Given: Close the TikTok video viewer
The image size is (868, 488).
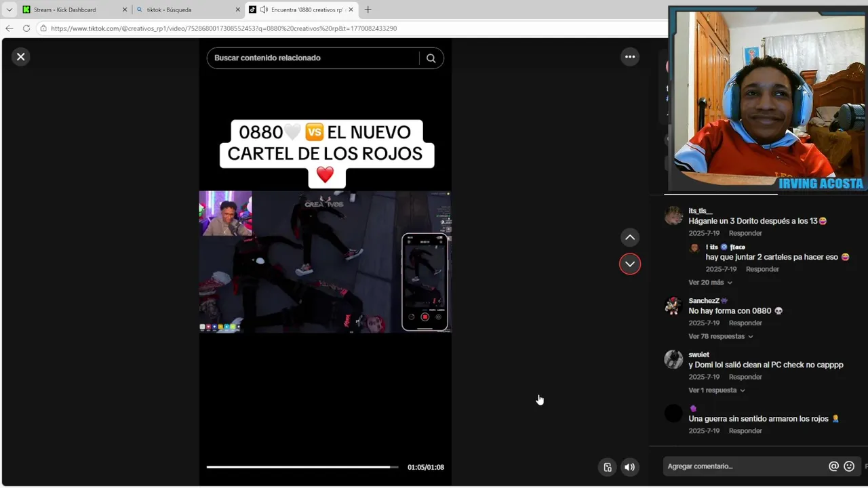Looking at the screenshot, I should pyautogui.click(x=20, y=57).
